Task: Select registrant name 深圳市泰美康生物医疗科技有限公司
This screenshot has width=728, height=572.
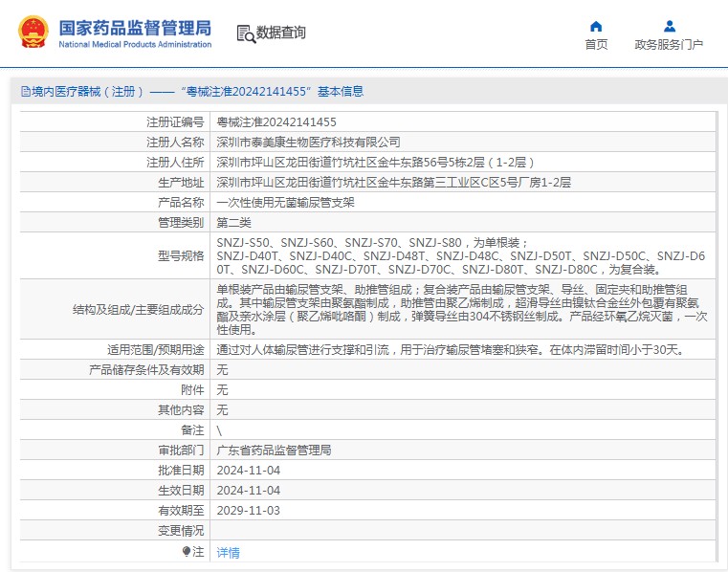Action: pos(308,143)
